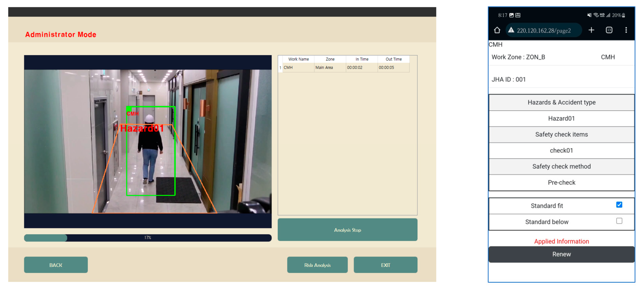
Task: Click the Risk Analysis button
Action: click(317, 265)
